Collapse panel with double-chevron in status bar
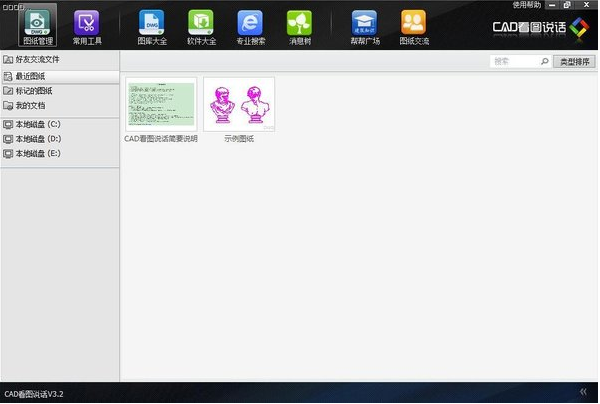Image resolution: width=600 pixels, height=404 pixels. pyautogui.click(x=583, y=392)
